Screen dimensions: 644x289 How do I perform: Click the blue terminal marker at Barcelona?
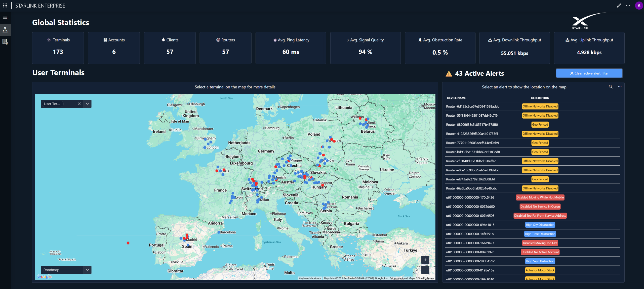[x=219, y=232]
